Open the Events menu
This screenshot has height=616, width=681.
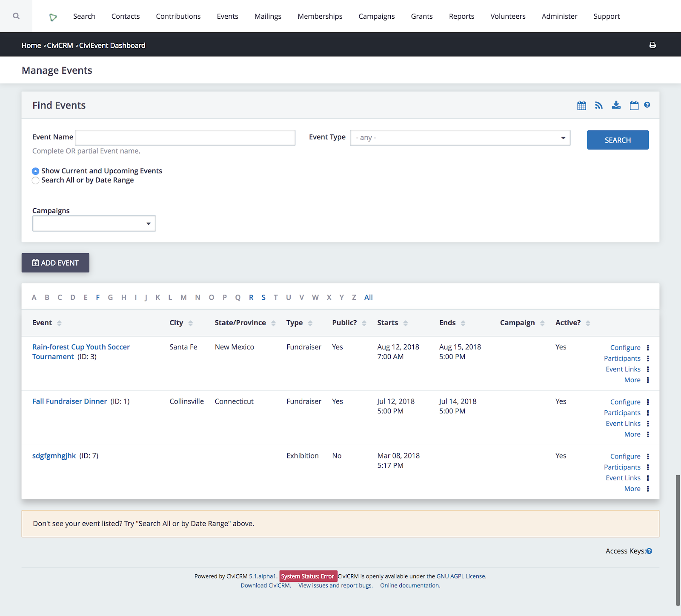pos(228,16)
